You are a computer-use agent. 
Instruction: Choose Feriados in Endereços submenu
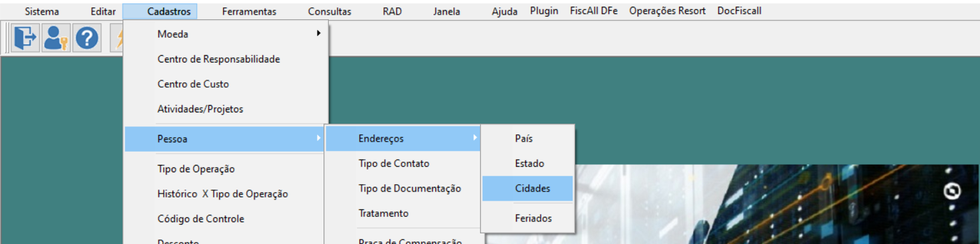pyautogui.click(x=527, y=218)
